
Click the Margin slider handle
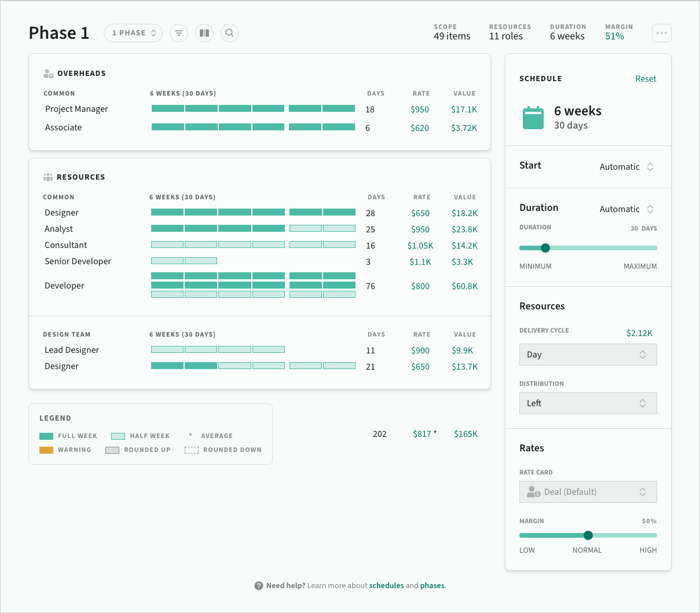(x=588, y=535)
